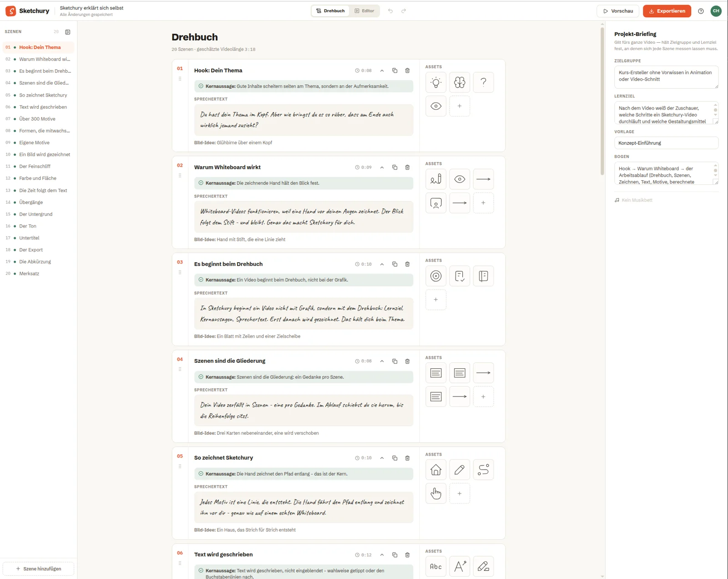Viewport: 728px width, 579px height.
Task: Select the checklist note asset in scene 03
Action: coord(460,276)
